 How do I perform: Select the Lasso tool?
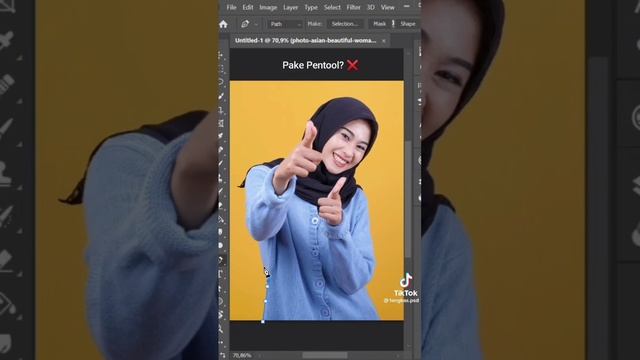pyautogui.click(x=221, y=82)
